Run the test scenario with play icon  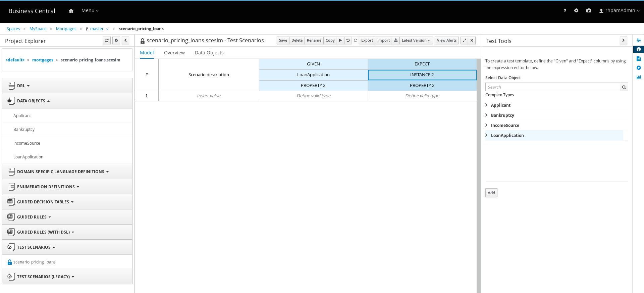click(340, 40)
